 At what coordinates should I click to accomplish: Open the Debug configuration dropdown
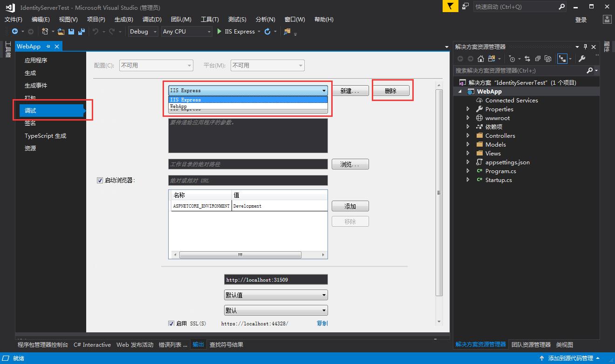tap(143, 32)
